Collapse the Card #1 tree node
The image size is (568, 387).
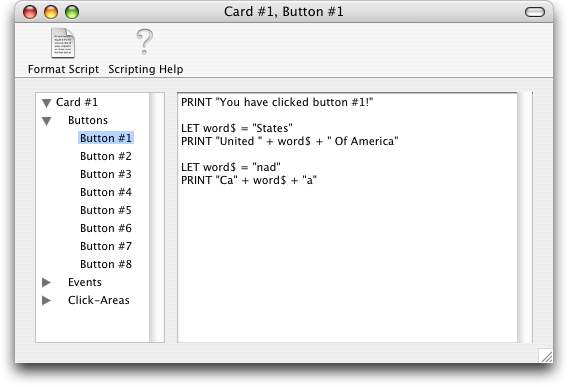46,103
